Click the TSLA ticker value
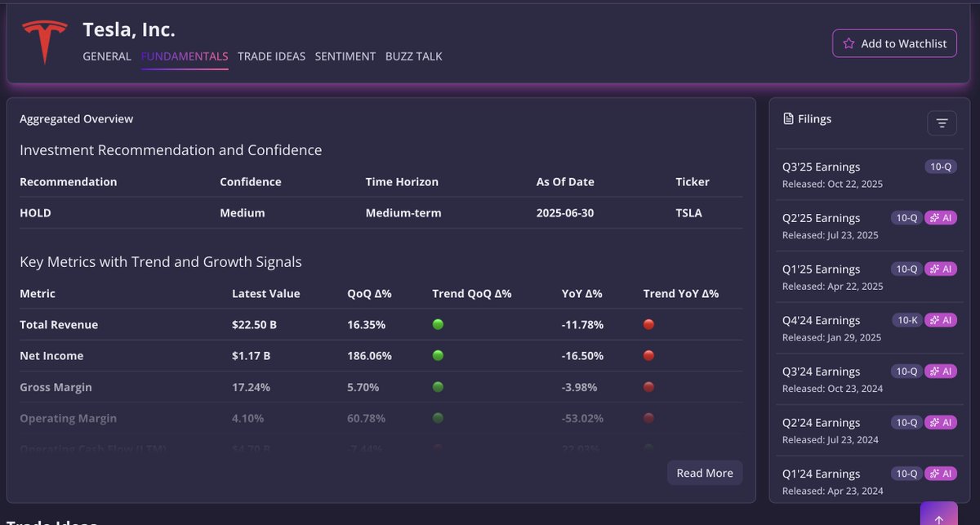Screen dimensions: 980x525 (688, 212)
